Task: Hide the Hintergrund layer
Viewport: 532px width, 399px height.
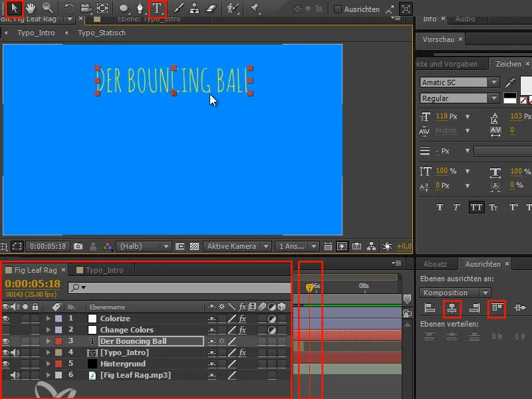Action: click(x=6, y=364)
